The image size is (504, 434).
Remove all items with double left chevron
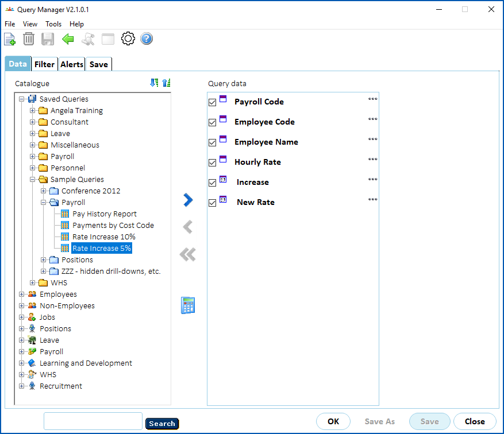[188, 254]
